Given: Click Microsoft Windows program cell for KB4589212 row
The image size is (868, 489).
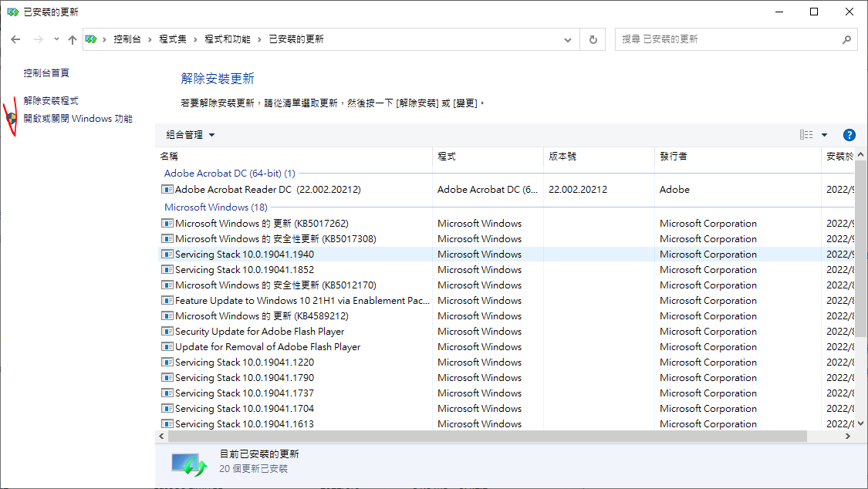Looking at the screenshot, I should click(x=479, y=316).
